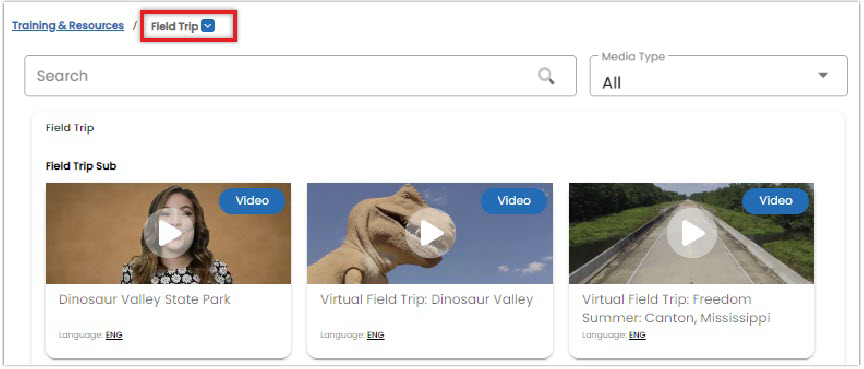
Task: Open the Media Type All combo box
Action: 719,75
